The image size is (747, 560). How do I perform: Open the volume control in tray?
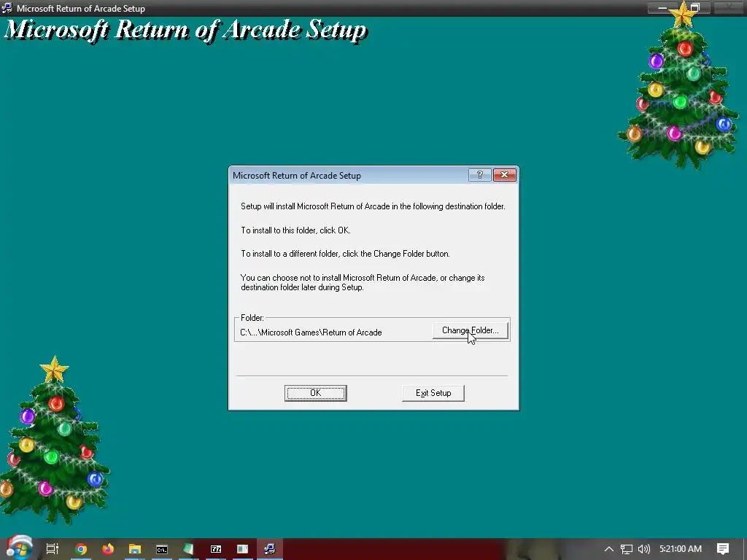644,549
